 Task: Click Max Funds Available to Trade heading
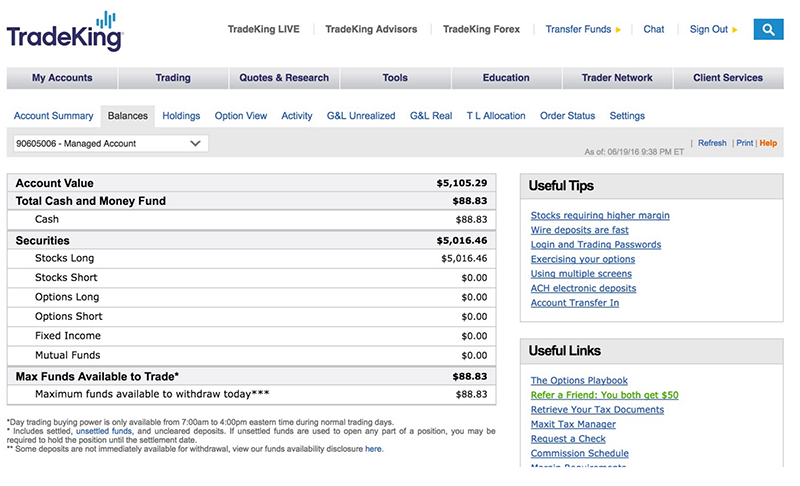(x=97, y=376)
